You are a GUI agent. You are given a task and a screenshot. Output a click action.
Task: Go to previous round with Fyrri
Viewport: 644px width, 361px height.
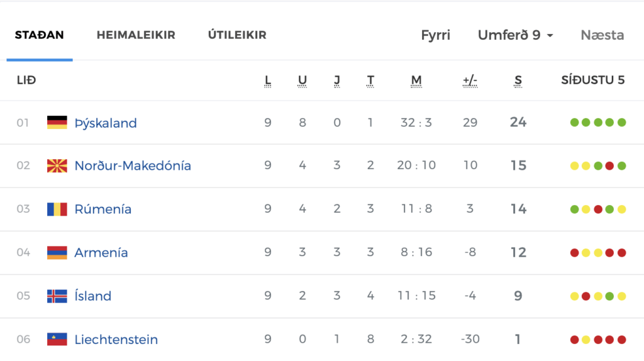pos(435,35)
